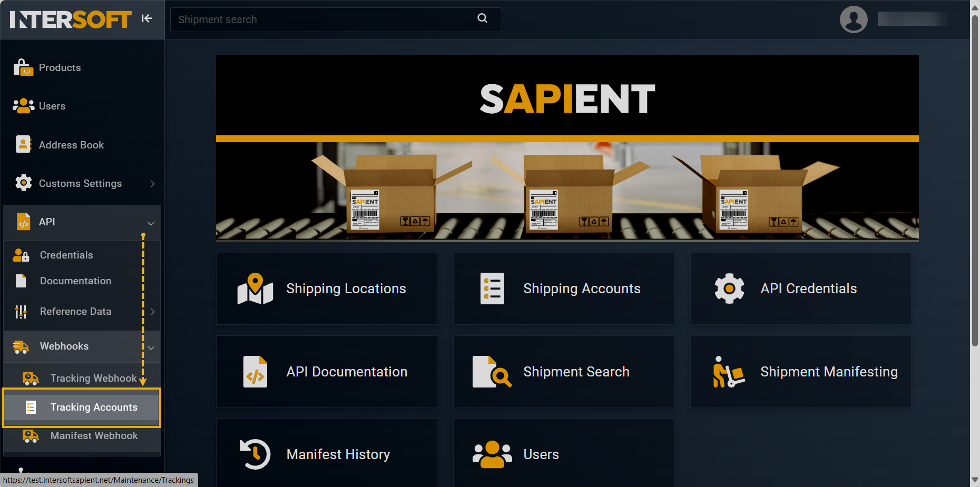Open the Shipment Search tile
The height and width of the screenshot is (487, 980).
tap(564, 372)
